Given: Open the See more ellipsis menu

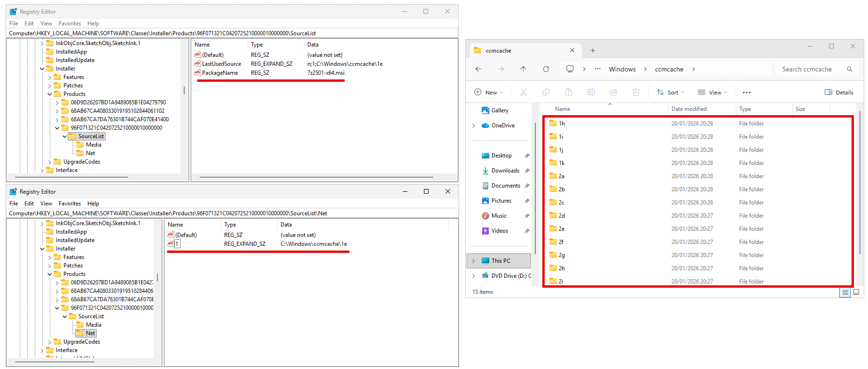Looking at the screenshot, I should (x=746, y=93).
